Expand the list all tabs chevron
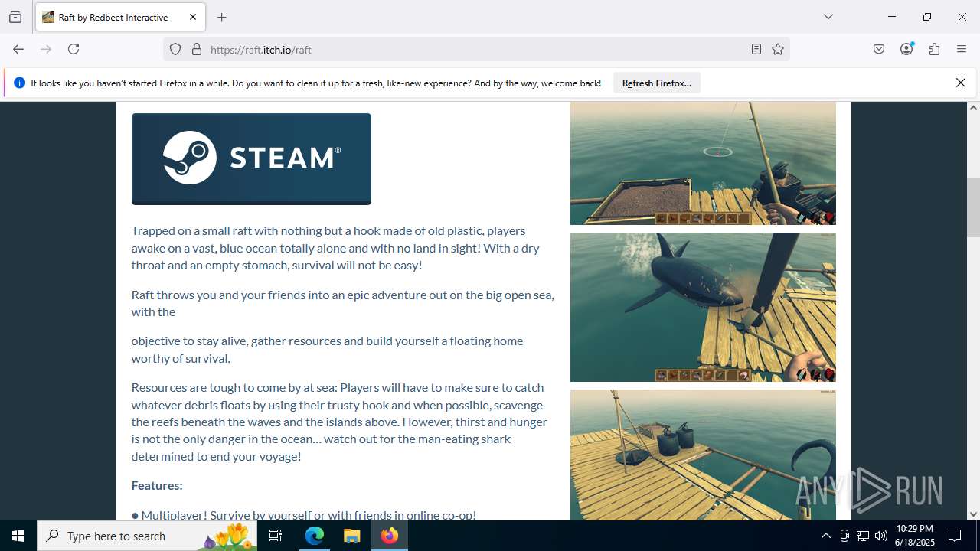Viewport: 980px width, 551px height. coord(828,17)
